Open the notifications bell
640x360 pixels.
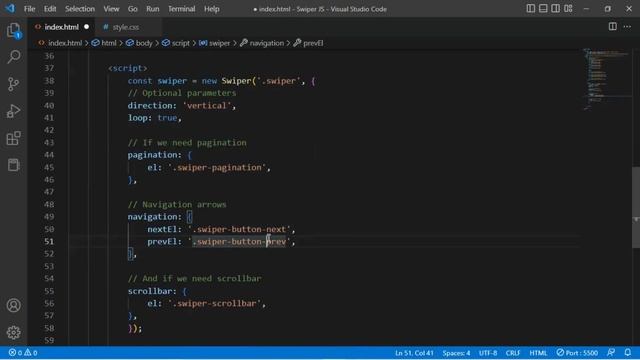tap(628, 353)
